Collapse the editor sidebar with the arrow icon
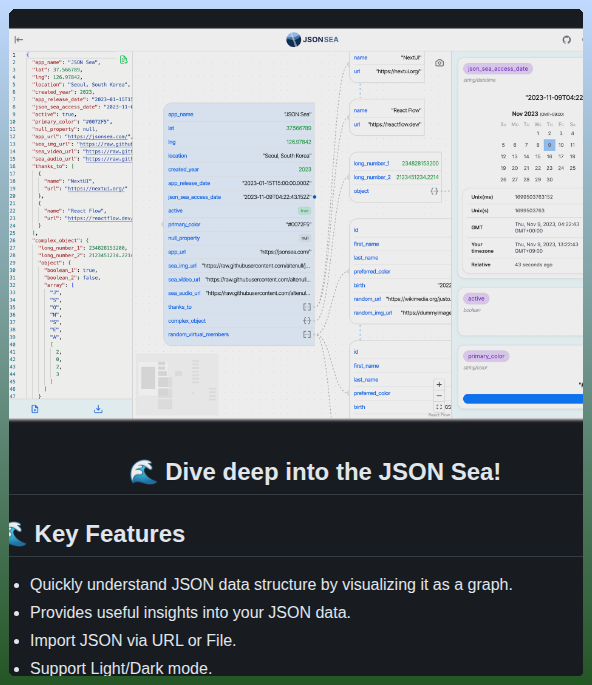592x685 pixels. (19, 40)
